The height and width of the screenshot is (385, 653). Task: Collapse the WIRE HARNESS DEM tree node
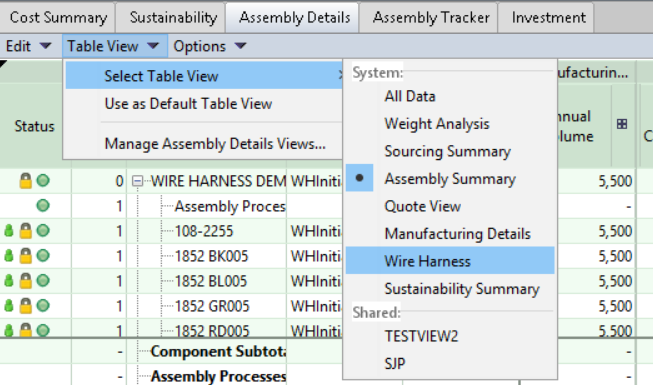point(137,181)
